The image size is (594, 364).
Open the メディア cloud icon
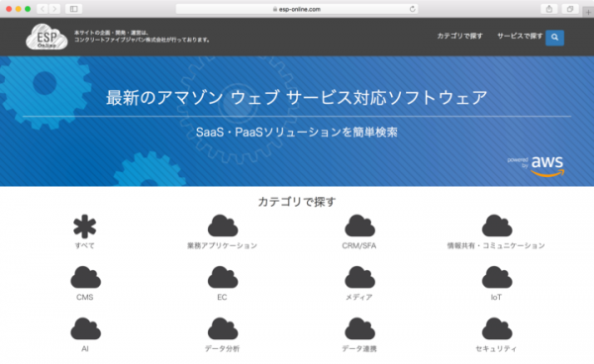[x=359, y=277]
